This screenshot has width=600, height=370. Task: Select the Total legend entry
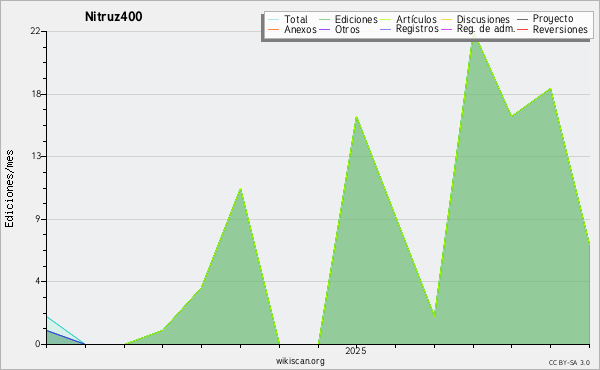296,19
